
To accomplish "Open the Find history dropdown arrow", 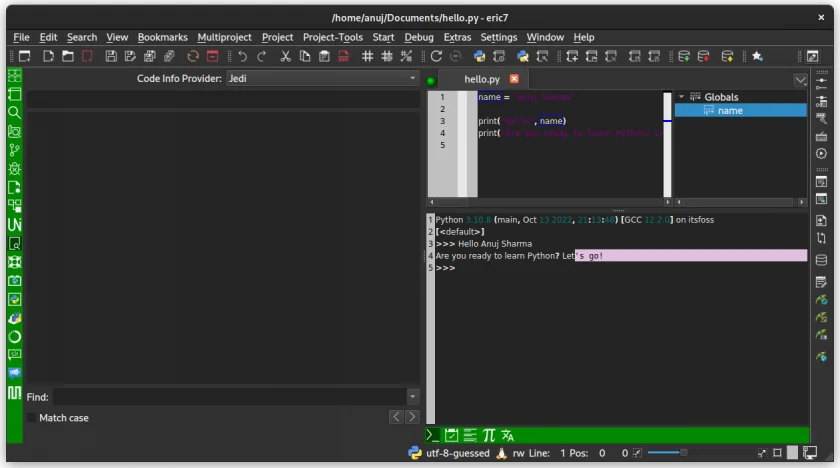I will click(412, 397).
